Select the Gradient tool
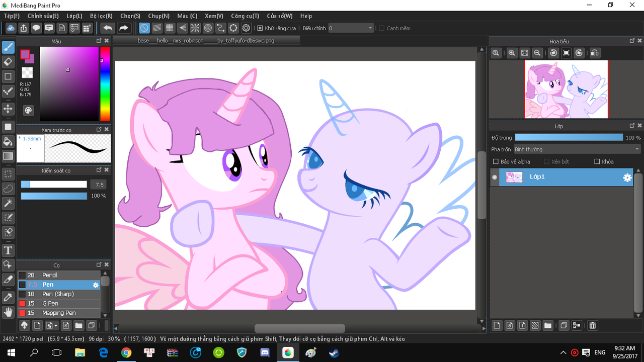 (8, 156)
